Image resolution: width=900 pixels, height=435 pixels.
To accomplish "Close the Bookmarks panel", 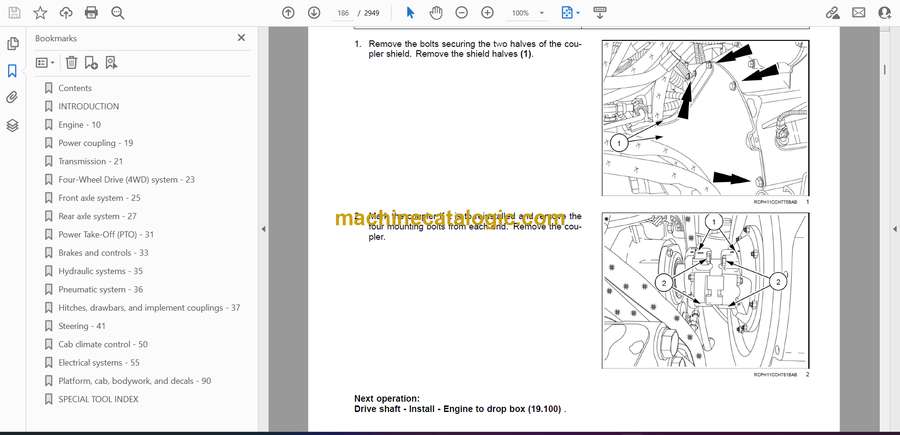I will click(x=241, y=38).
